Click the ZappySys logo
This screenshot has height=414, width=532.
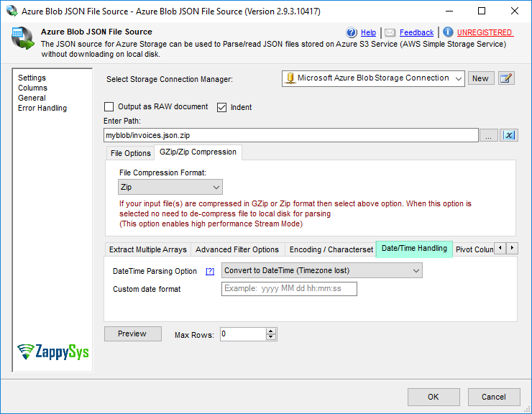coord(53,351)
